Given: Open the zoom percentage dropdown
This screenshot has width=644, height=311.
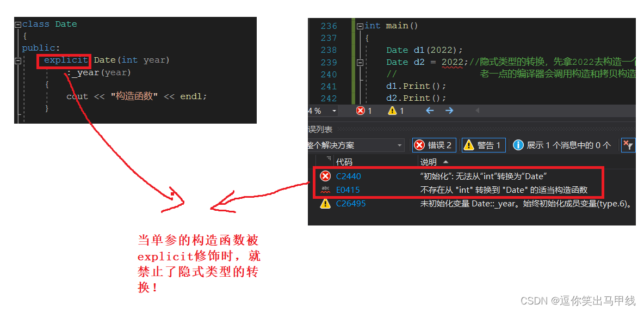Looking at the screenshot, I should coord(335,111).
